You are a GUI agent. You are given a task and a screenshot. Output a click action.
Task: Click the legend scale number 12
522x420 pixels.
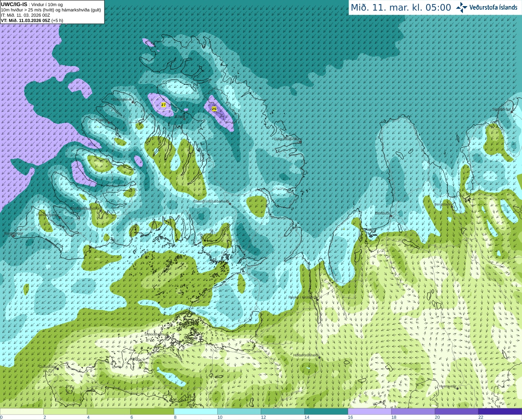pyautogui.click(x=263, y=417)
